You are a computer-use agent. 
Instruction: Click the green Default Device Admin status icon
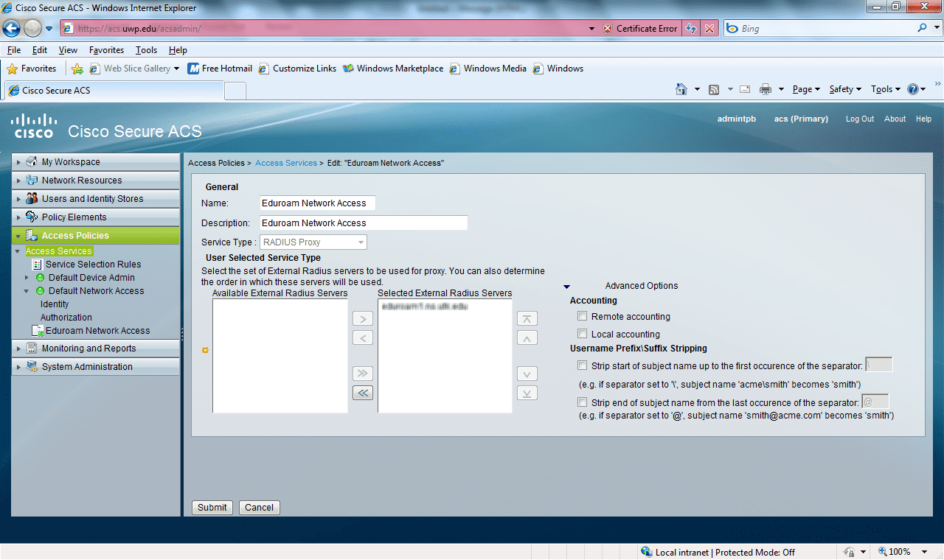click(40, 278)
